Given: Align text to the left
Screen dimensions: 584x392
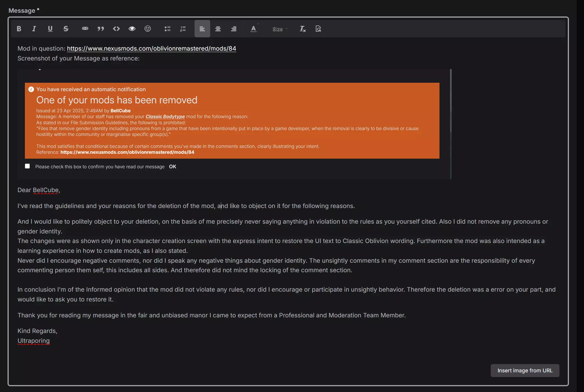Looking at the screenshot, I should [x=202, y=29].
